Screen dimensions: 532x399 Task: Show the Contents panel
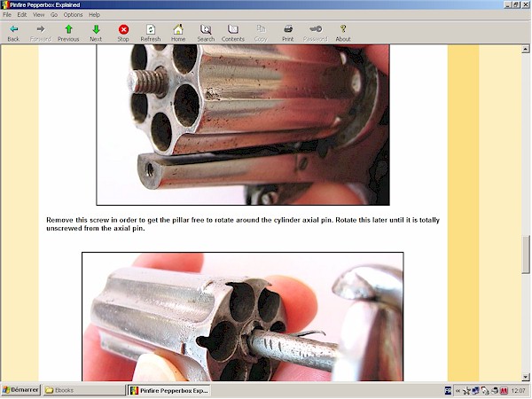click(x=232, y=33)
